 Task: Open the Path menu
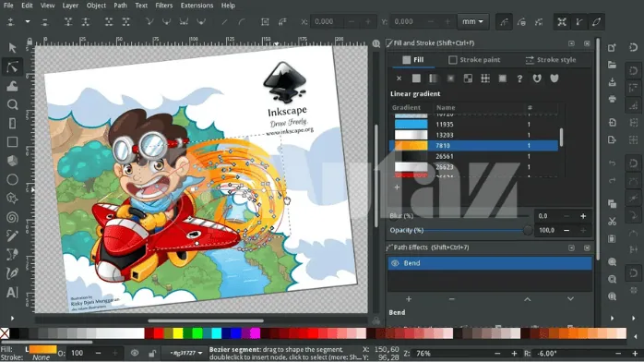tap(120, 6)
